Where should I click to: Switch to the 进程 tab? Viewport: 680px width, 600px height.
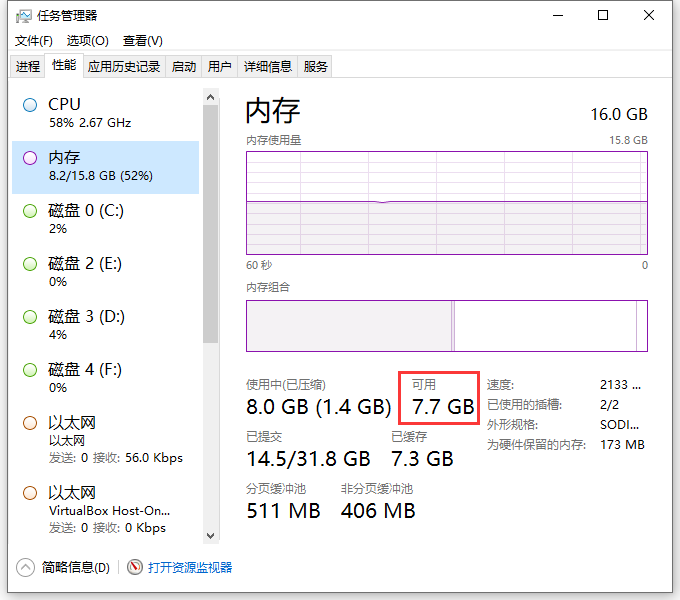[x=27, y=67]
